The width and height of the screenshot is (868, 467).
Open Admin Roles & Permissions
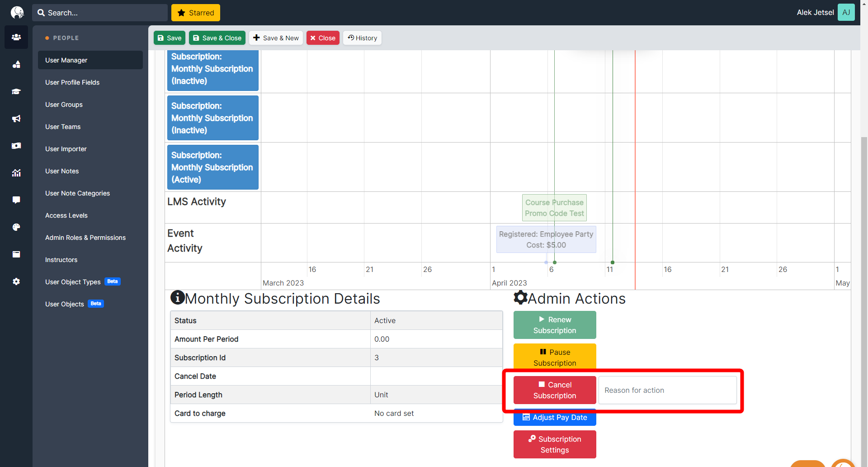tap(90, 238)
